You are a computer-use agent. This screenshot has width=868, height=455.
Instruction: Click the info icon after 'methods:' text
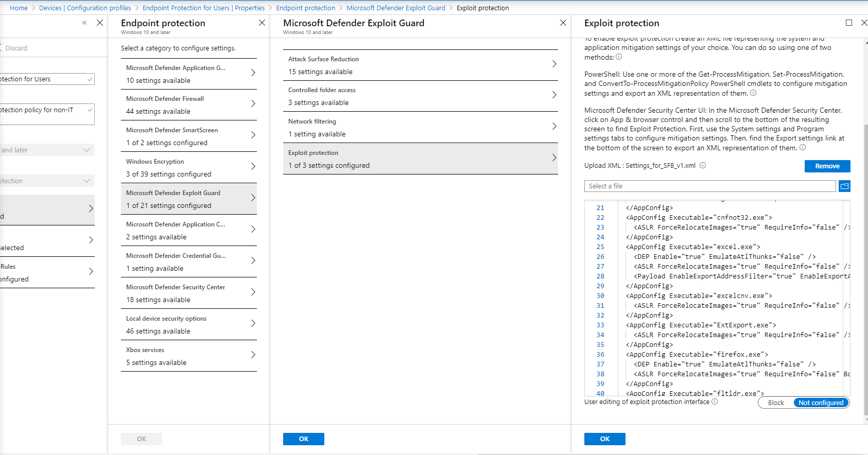coord(619,57)
